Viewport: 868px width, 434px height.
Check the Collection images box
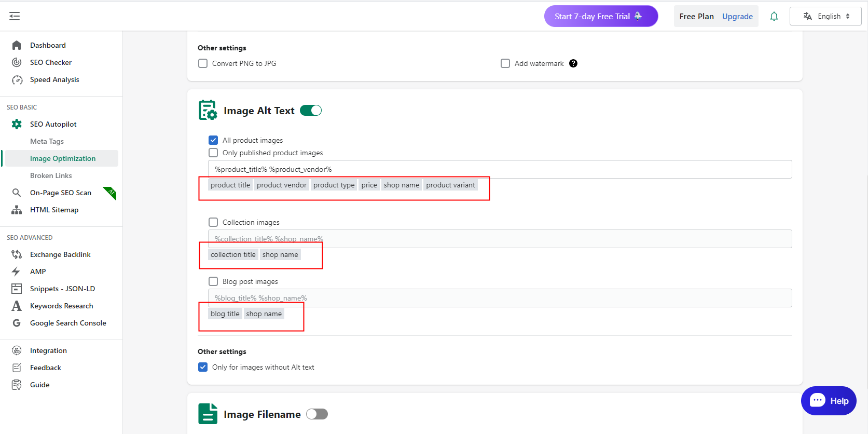(x=213, y=222)
